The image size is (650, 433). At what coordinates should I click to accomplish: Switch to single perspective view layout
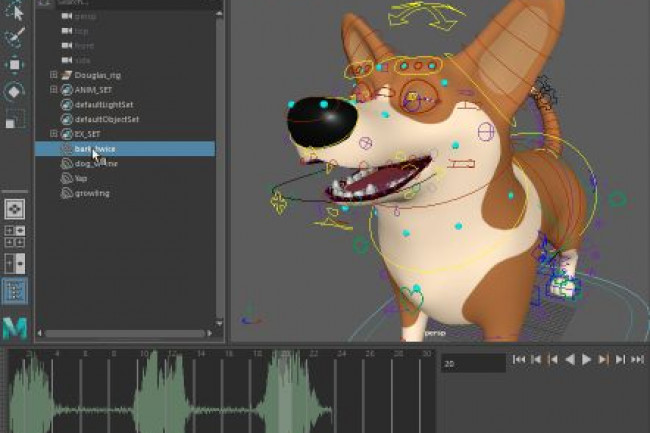(15, 209)
